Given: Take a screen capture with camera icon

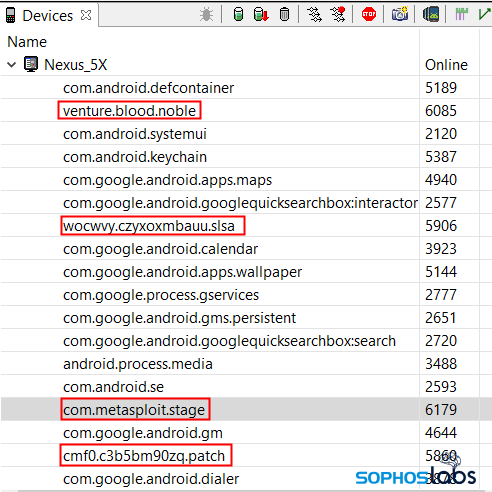Looking at the screenshot, I should (x=400, y=14).
